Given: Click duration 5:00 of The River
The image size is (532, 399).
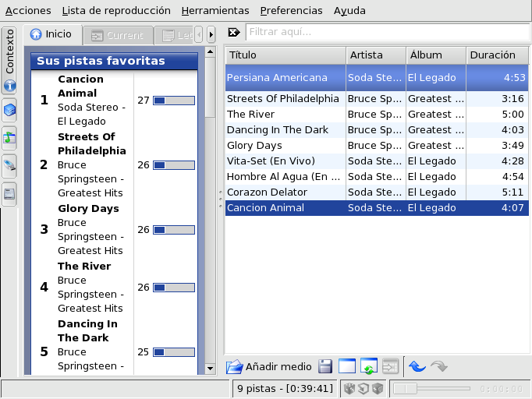Looking at the screenshot, I should tap(512, 115).
